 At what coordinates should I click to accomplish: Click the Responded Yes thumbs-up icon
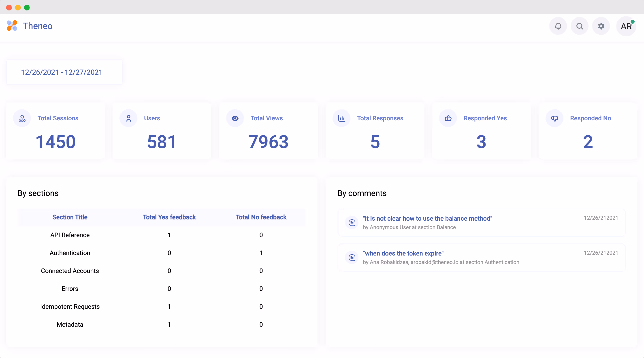(x=448, y=118)
